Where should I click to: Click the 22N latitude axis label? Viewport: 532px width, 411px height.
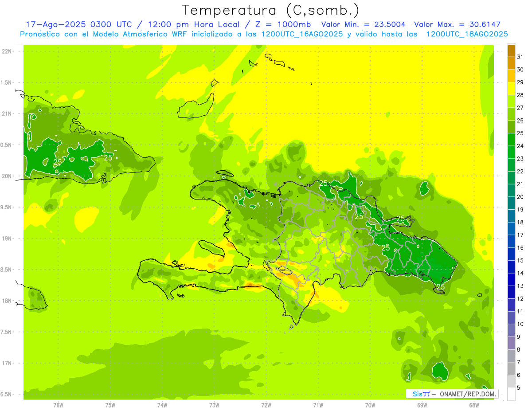(x=7, y=51)
